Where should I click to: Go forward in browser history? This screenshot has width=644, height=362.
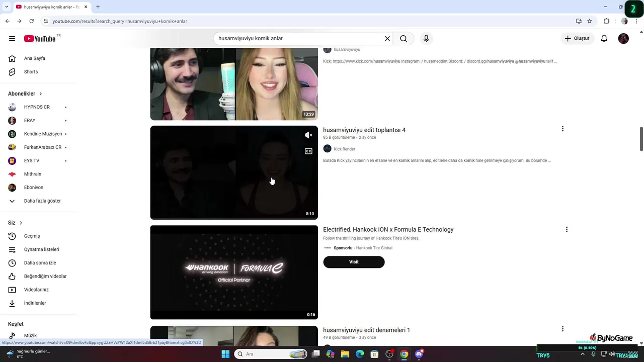point(19,21)
